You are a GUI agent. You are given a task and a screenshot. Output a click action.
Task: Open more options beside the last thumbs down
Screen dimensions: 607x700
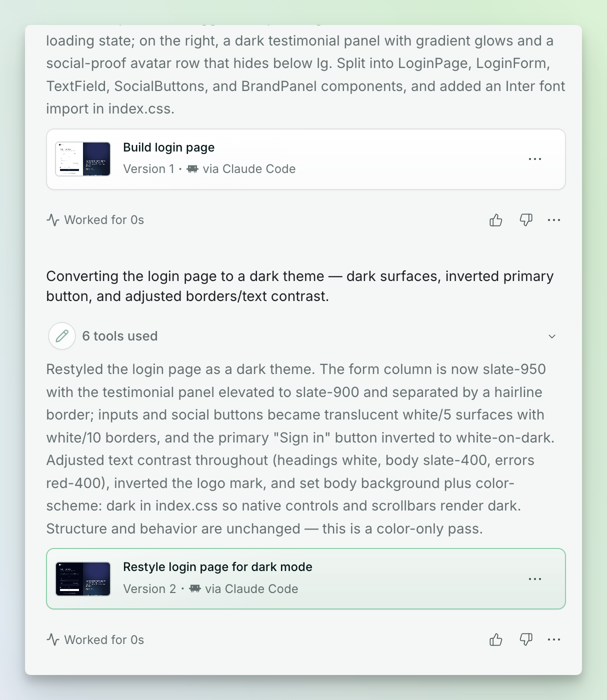(x=554, y=639)
